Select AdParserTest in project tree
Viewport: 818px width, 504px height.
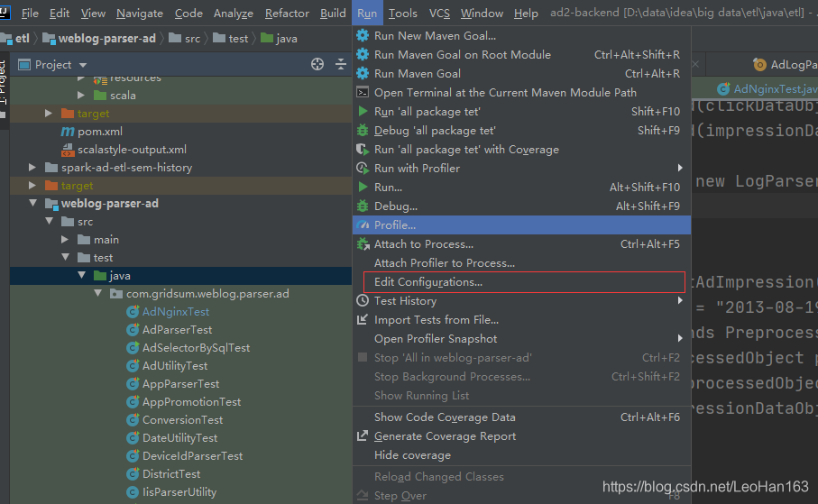click(177, 330)
